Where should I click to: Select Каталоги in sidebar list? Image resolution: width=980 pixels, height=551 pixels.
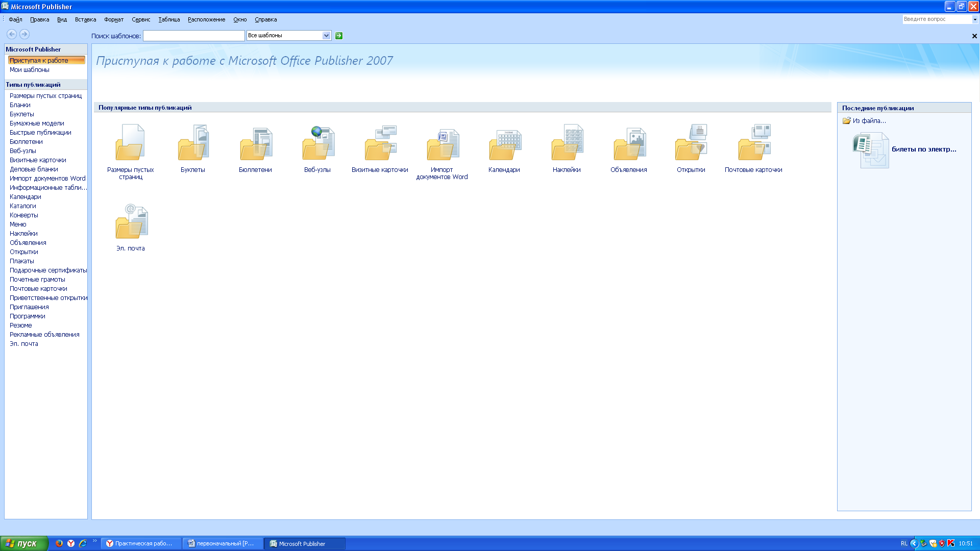pyautogui.click(x=23, y=206)
